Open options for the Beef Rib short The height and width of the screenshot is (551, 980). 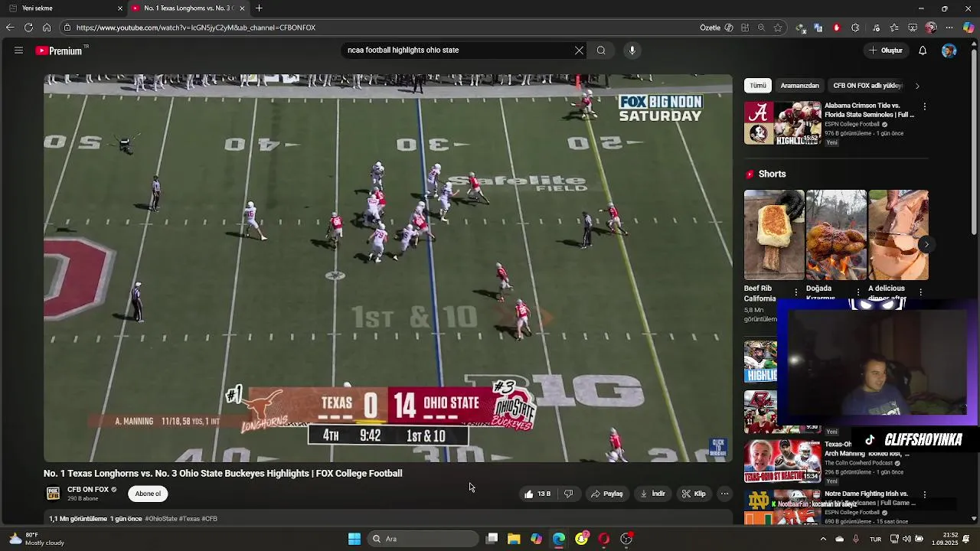point(795,292)
